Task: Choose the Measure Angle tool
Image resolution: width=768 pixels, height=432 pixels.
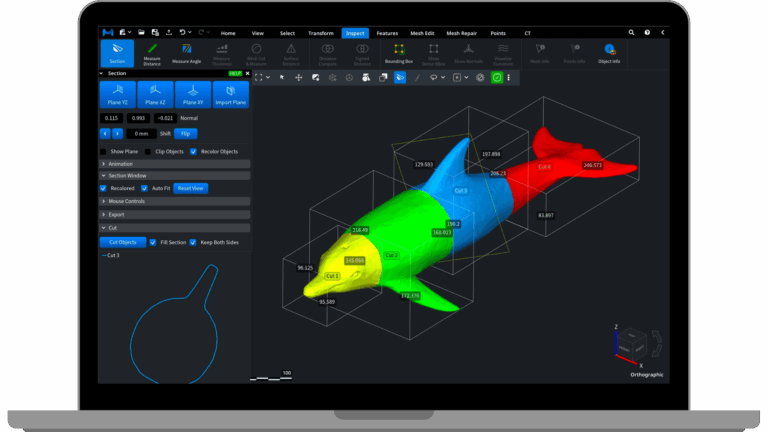Action: 187,52
